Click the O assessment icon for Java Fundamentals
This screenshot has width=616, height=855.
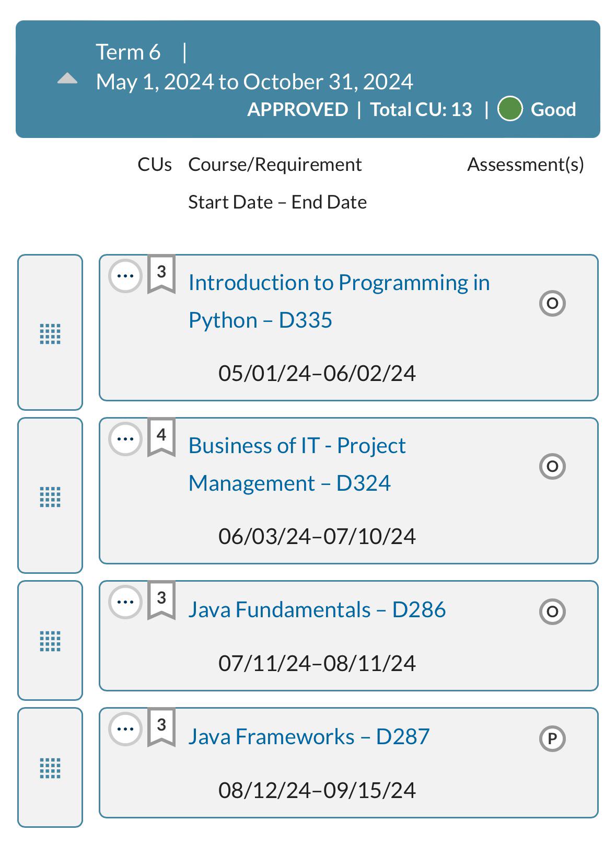tap(552, 611)
